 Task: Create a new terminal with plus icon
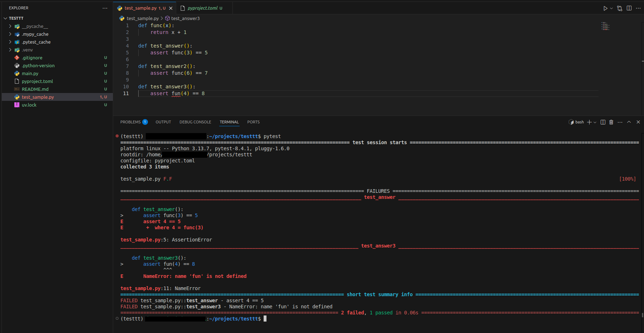click(x=589, y=122)
